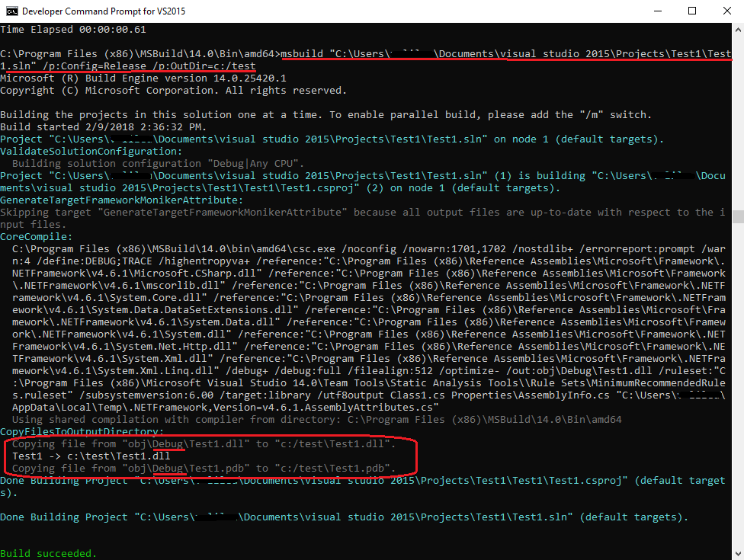
Task: Minimize the Developer Command Prompt window
Action: tap(658, 11)
